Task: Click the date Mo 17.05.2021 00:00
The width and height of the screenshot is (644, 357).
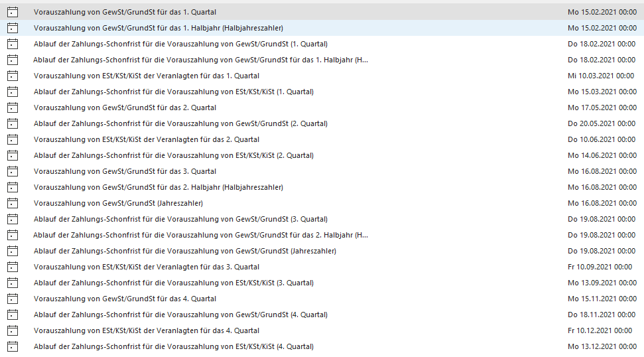Action: (x=602, y=107)
